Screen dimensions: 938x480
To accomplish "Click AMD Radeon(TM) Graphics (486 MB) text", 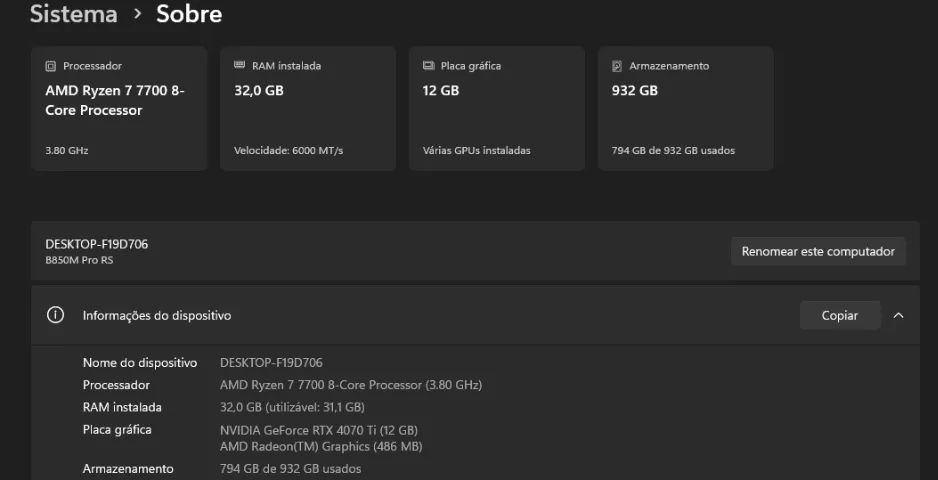I will [321, 446].
